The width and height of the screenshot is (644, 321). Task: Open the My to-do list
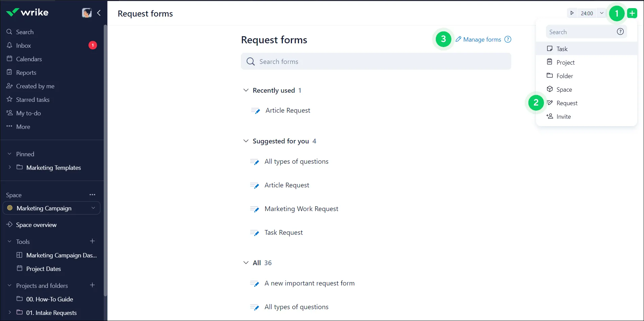tap(28, 113)
